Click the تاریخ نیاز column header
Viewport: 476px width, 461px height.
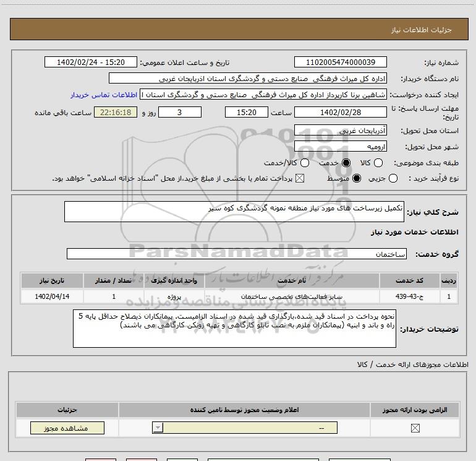pyautogui.click(x=52, y=280)
